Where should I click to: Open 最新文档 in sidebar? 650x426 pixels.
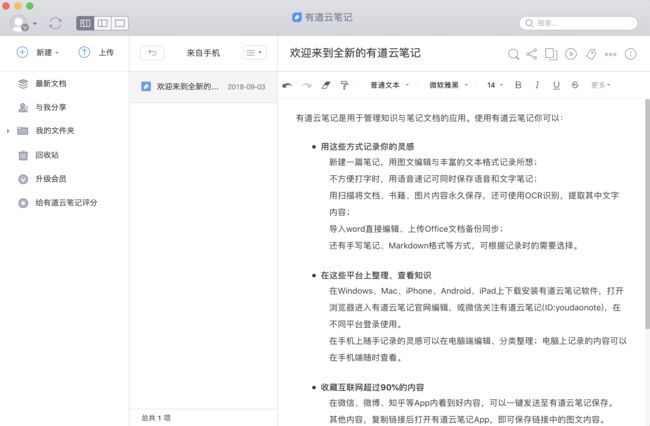coord(51,84)
